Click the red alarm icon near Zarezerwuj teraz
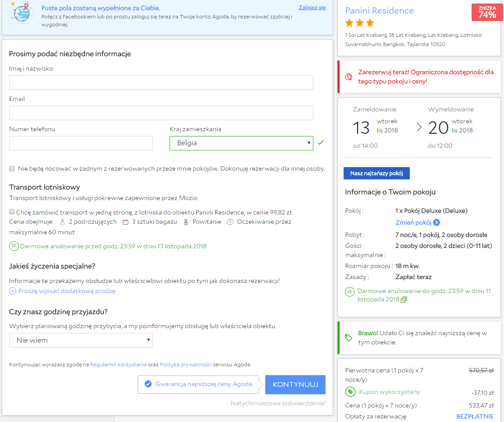The width and height of the screenshot is (504, 422). pos(348,77)
